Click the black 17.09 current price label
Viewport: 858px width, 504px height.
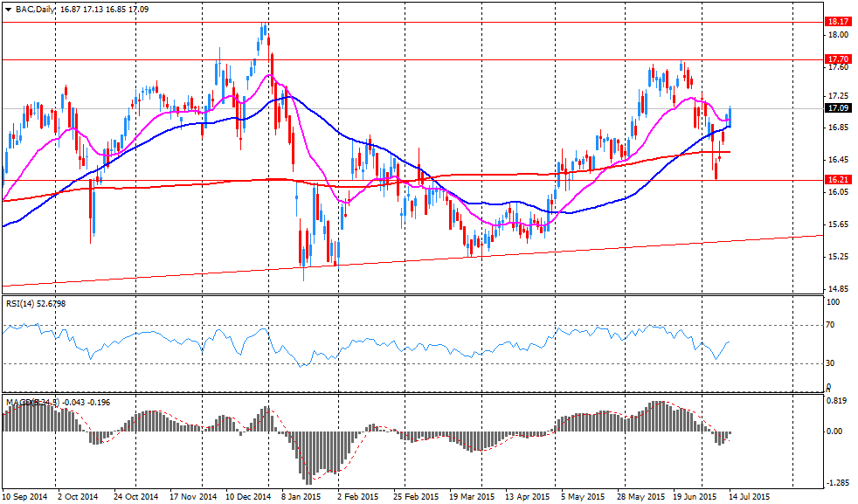click(x=838, y=108)
